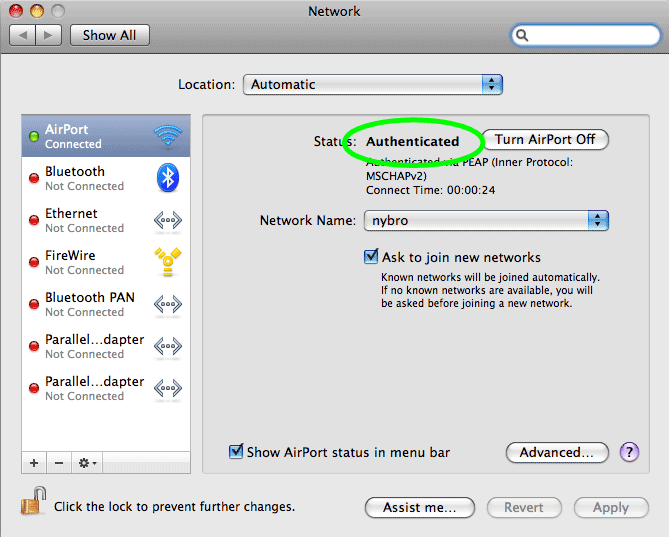Open the Location dropdown
Viewport: 669px width, 537px height.
tap(373, 84)
